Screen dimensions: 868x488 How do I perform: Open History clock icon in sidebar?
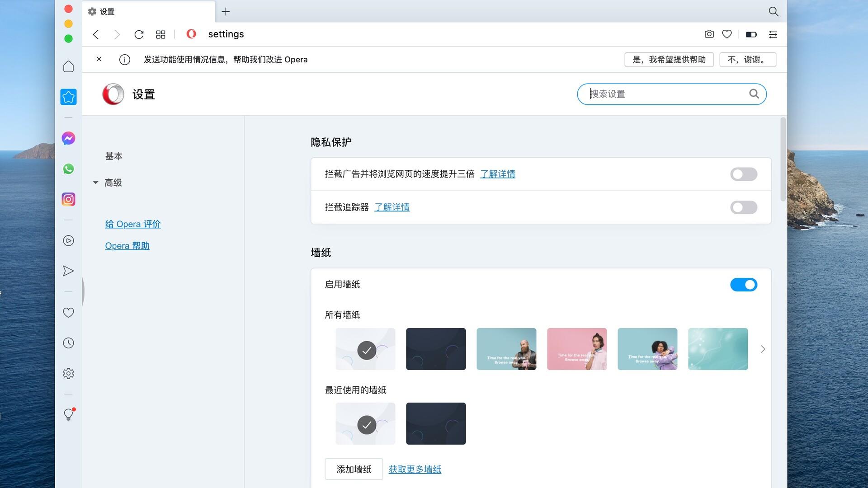point(68,343)
